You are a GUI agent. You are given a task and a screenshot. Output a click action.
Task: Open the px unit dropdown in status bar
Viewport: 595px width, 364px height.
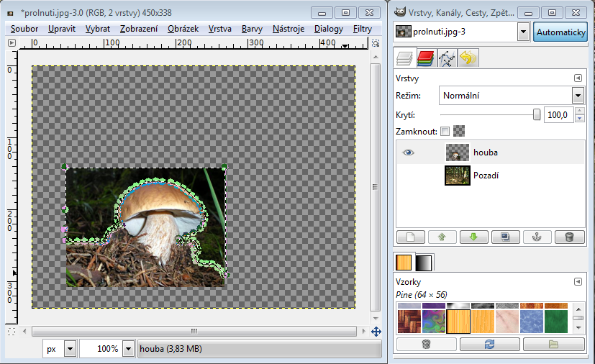tap(70, 349)
